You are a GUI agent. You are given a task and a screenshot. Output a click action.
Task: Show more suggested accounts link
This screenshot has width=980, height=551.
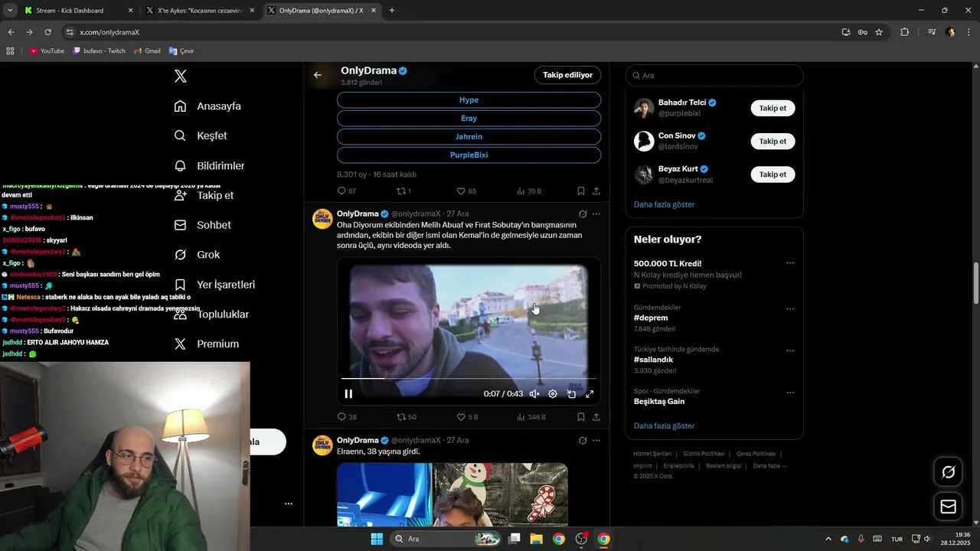(664, 204)
